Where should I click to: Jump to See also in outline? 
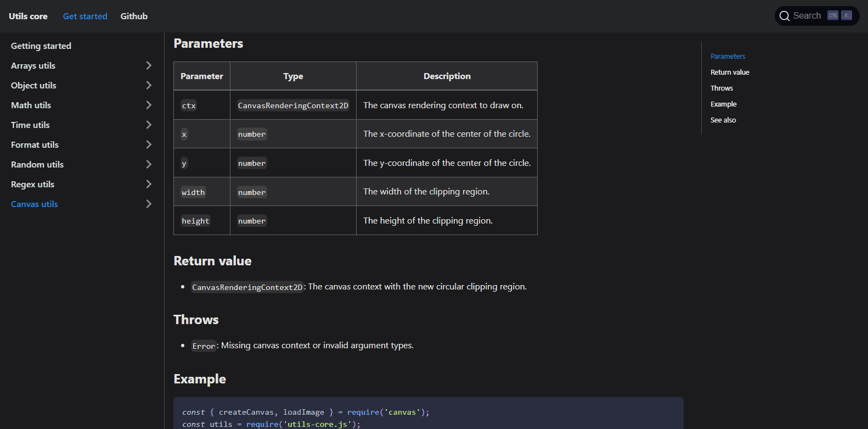pos(723,120)
